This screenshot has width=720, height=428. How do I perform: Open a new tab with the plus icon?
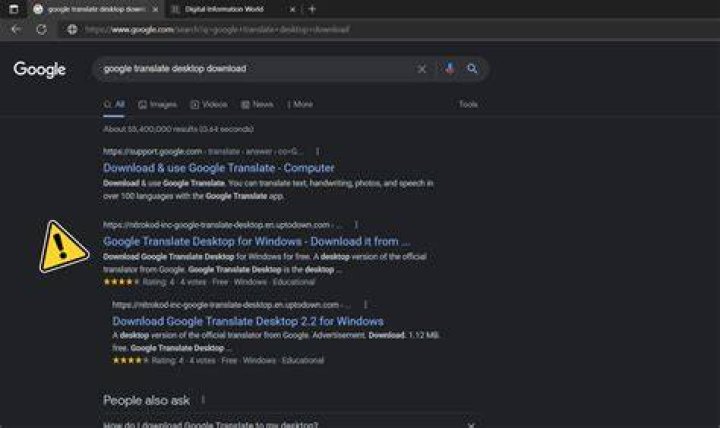(312, 9)
